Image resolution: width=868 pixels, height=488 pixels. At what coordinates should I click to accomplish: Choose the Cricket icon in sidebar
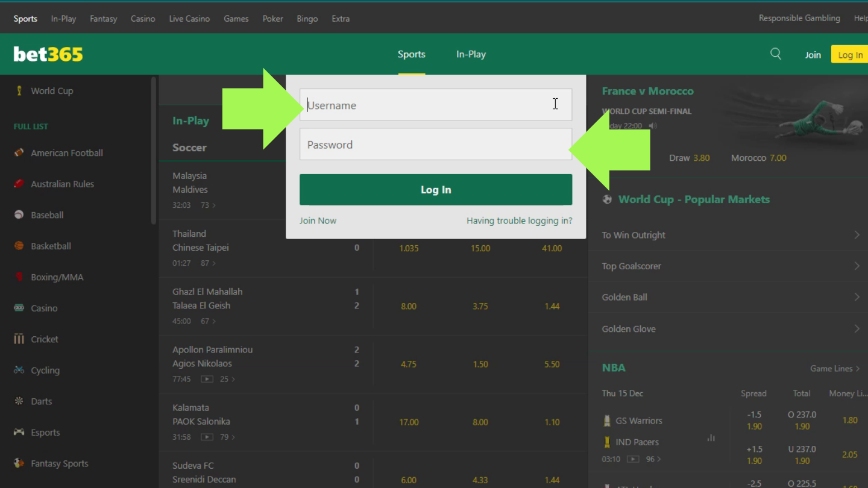[19, 339]
